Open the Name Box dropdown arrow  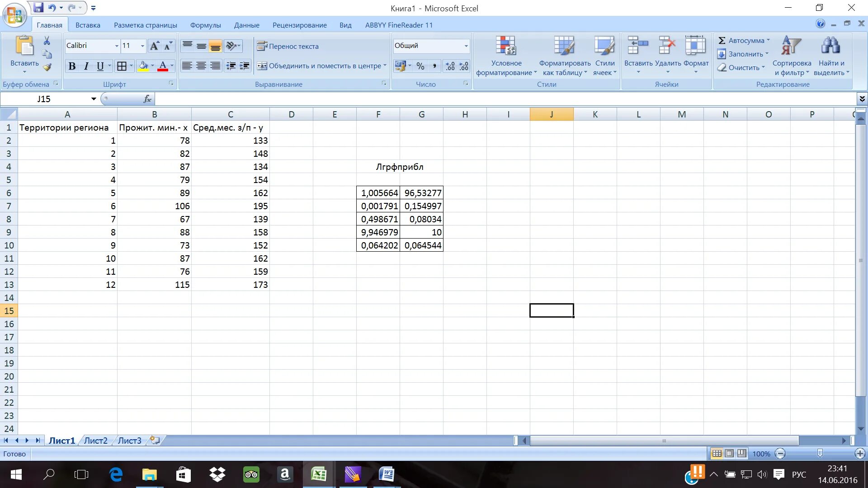pos(94,99)
